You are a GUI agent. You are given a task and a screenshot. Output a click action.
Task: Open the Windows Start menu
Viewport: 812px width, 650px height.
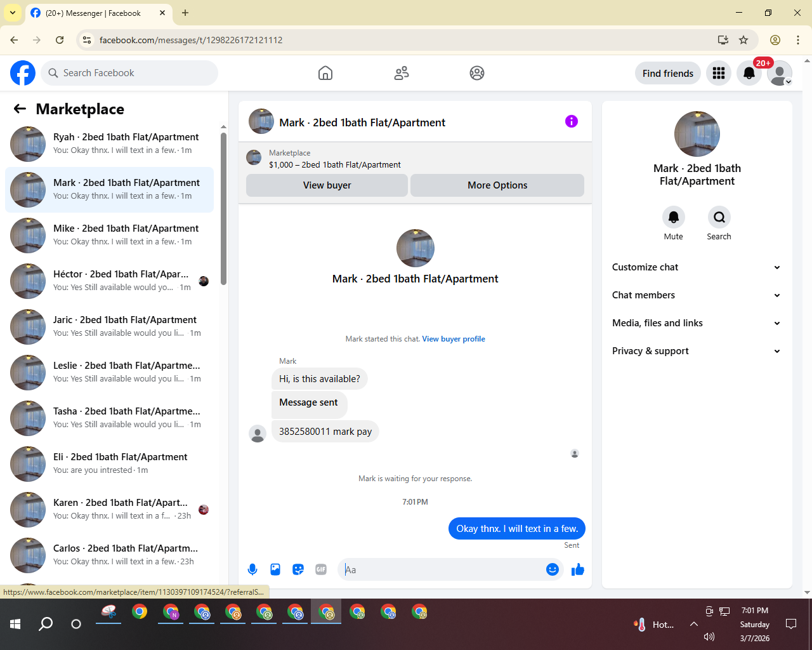(15, 624)
